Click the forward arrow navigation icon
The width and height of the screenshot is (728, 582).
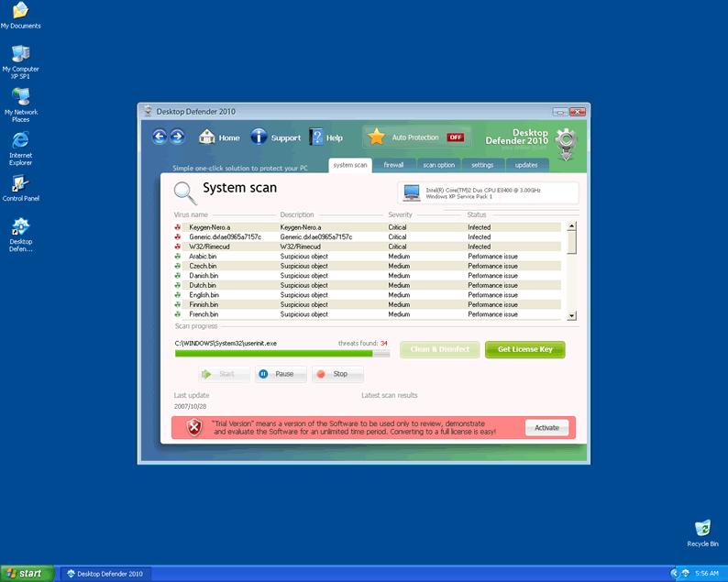tap(178, 137)
